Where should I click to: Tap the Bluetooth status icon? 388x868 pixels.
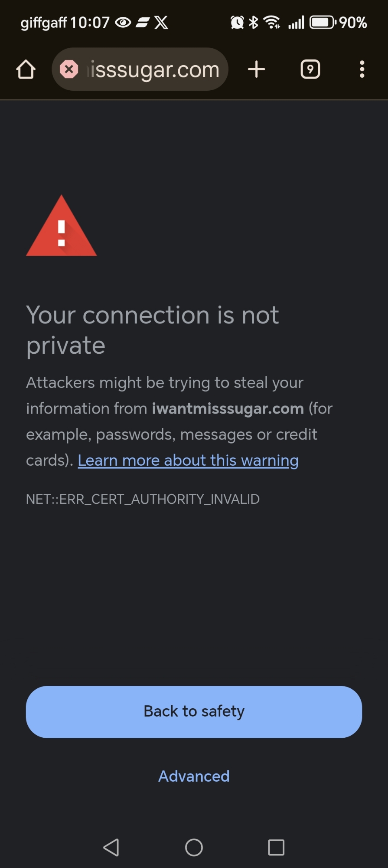254,22
